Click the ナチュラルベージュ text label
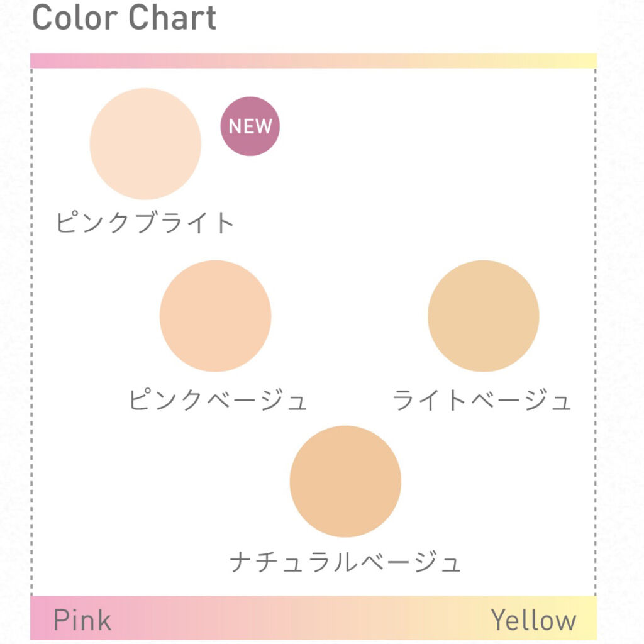The height and width of the screenshot is (644, 644). [345, 562]
